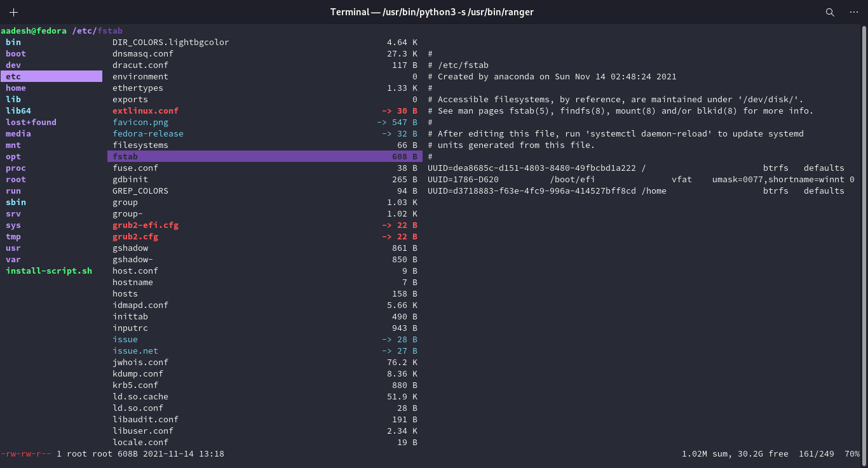Select the lost+found directory
Viewport: 868px width, 468px height.
point(31,122)
